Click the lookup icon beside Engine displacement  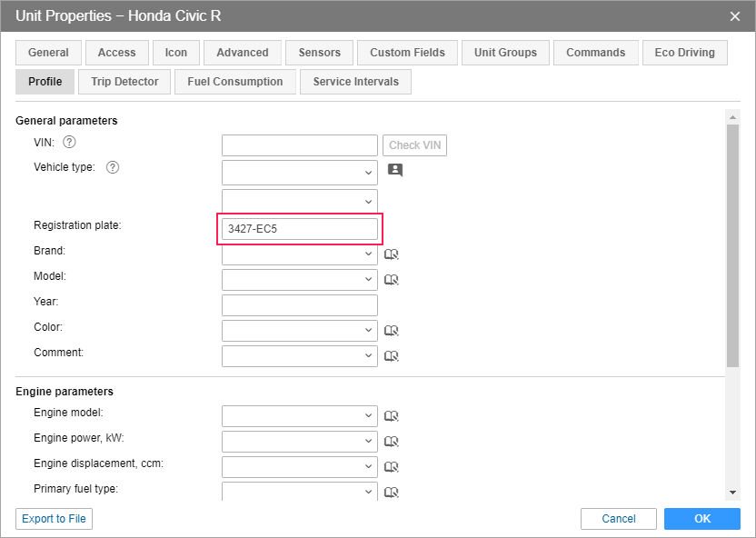pos(392,468)
